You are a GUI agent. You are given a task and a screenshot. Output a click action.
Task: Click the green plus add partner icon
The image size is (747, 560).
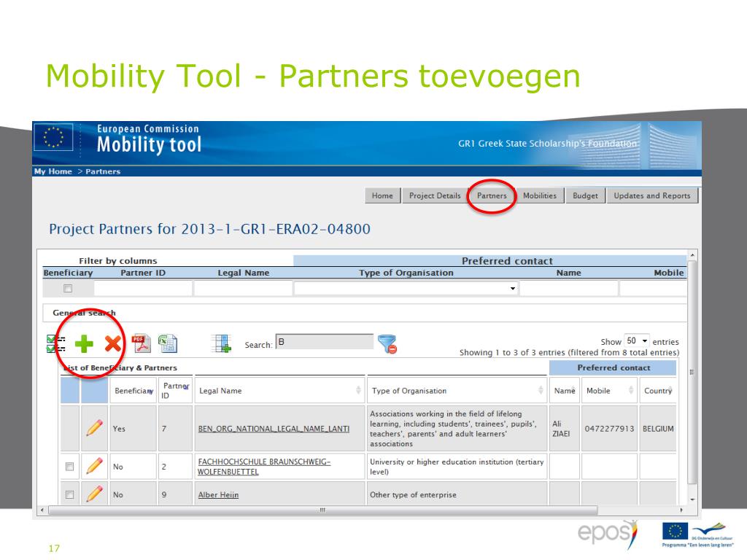click(x=85, y=344)
